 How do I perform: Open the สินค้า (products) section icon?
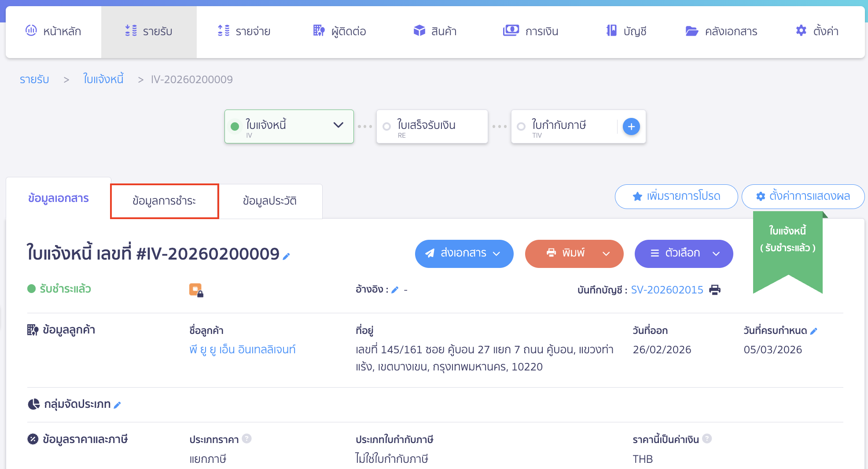coord(419,31)
